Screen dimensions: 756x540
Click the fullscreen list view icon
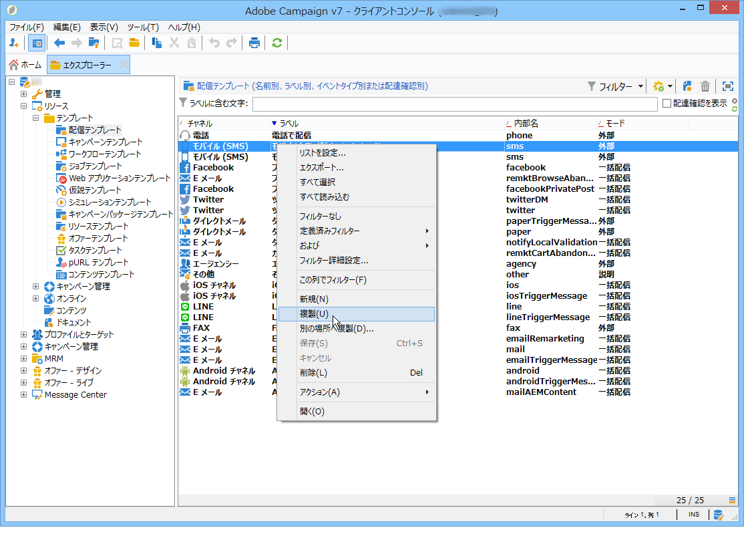[x=728, y=86]
